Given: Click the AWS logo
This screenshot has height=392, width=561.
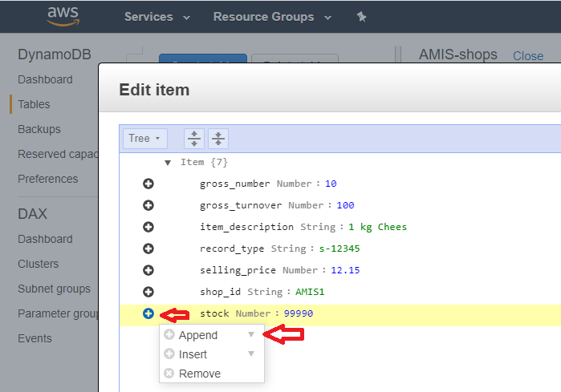Looking at the screenshot, I should coord(63,16).
